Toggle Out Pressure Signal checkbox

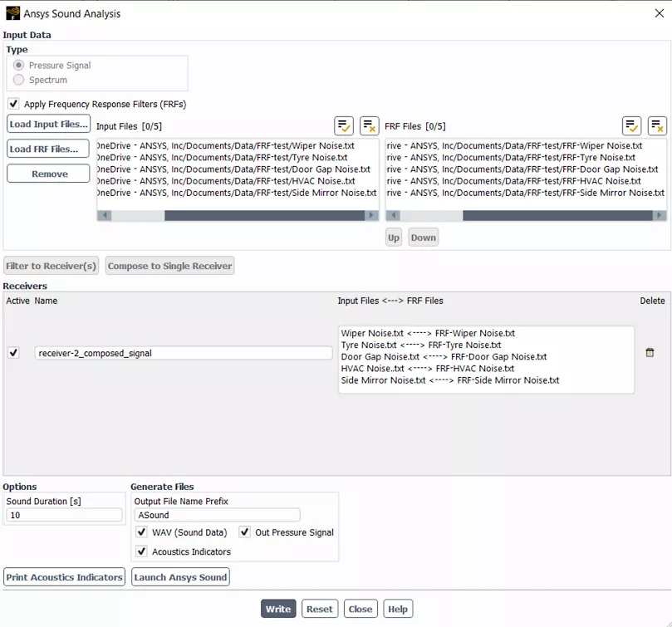(244, 531)
